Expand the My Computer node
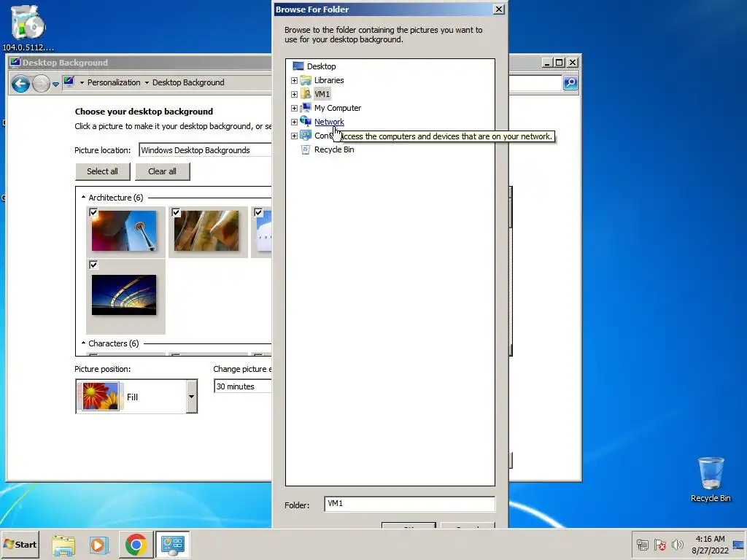This screenshot has height=560, width=747. pyautogui.click(x=294, y=108)
